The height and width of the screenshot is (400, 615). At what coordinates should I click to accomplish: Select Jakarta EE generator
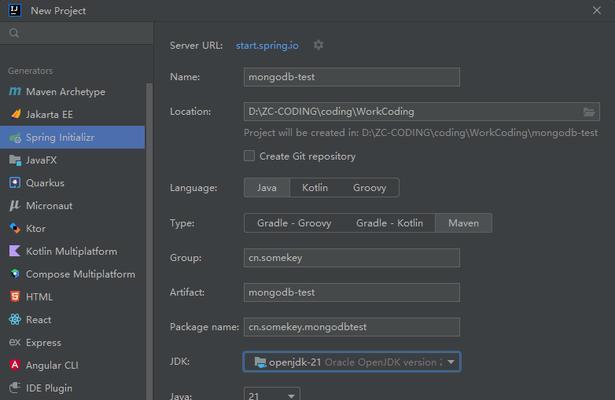point(72,115)
